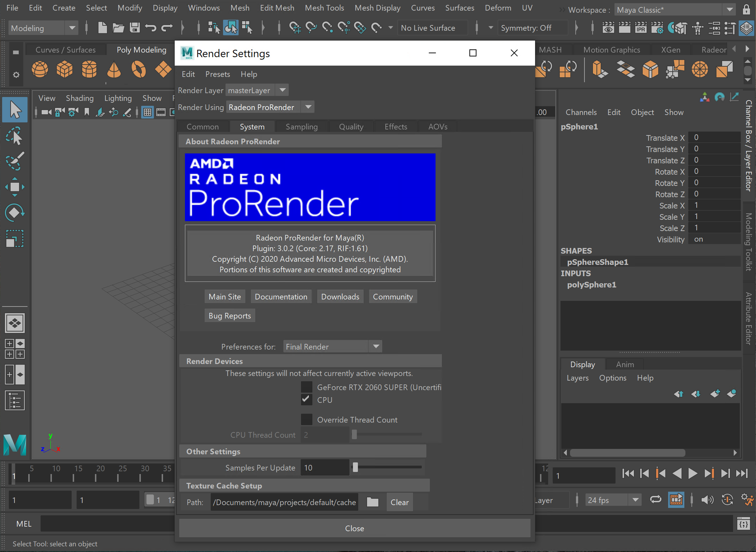Choose the Rotate tool in toolbox
The width and height of the screenshot is (756, 552).
pos(14,213)
